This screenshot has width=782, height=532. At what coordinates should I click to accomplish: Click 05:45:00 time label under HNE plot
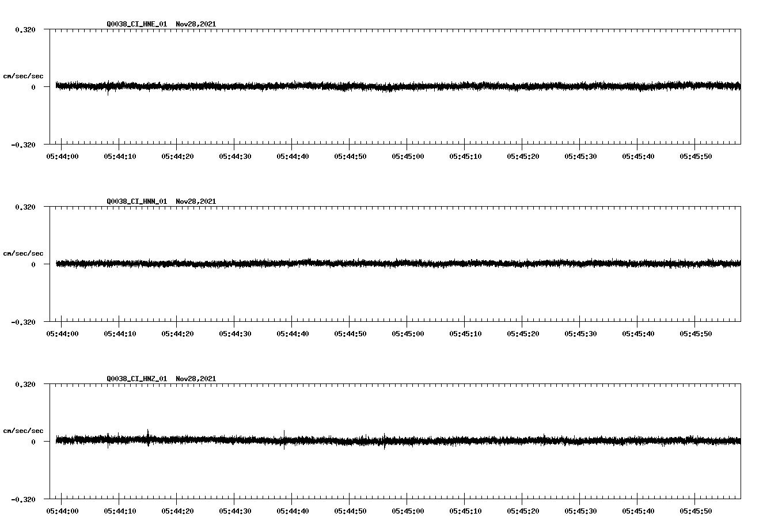pos(408,157)
